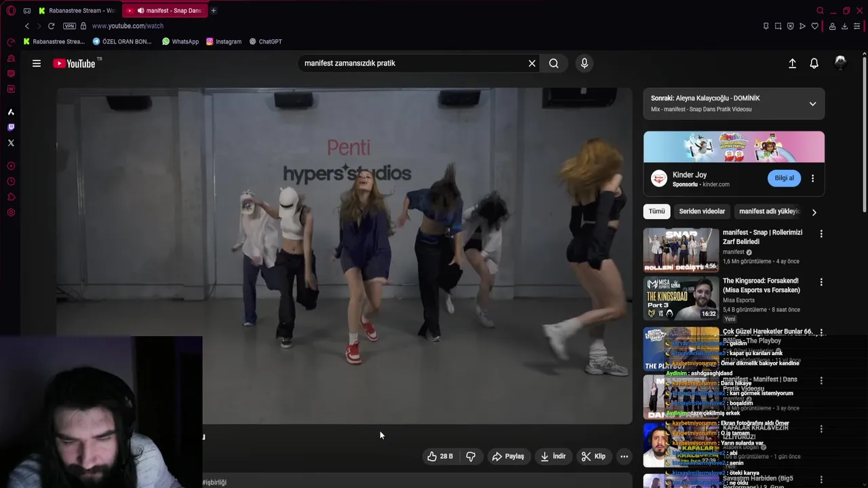Open the Opera sidebar speed dial gauge icon

click(11, 42)
